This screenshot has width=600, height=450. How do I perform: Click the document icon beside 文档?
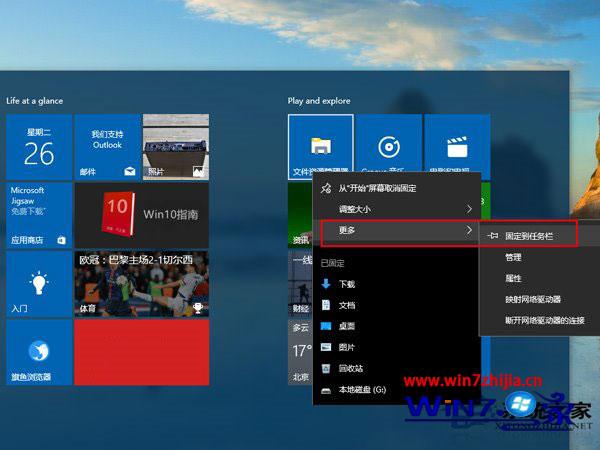tap(326, 305)
